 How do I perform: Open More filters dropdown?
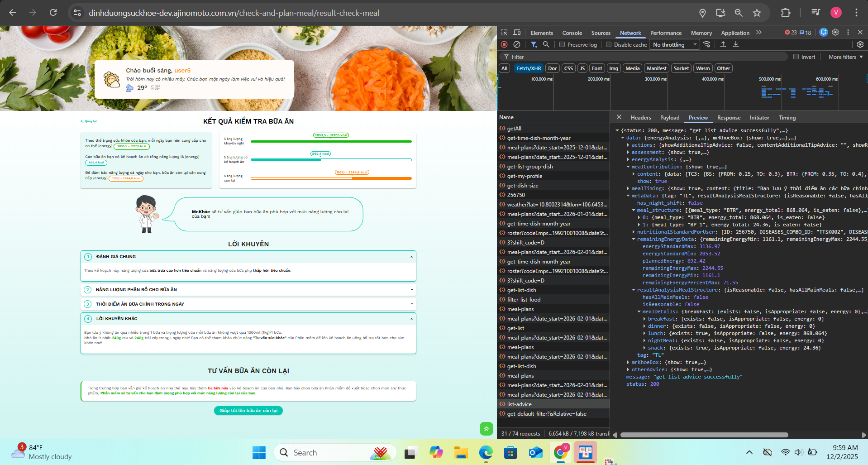coord(845,57)
